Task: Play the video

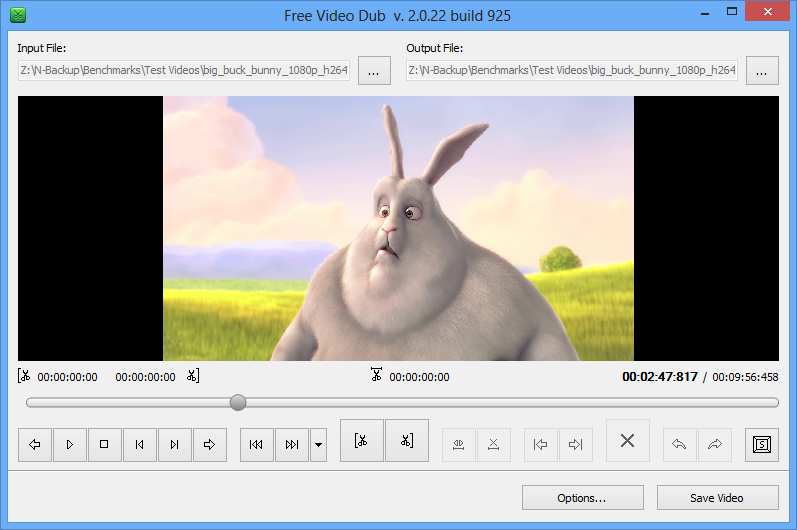Action: (70, 445)
